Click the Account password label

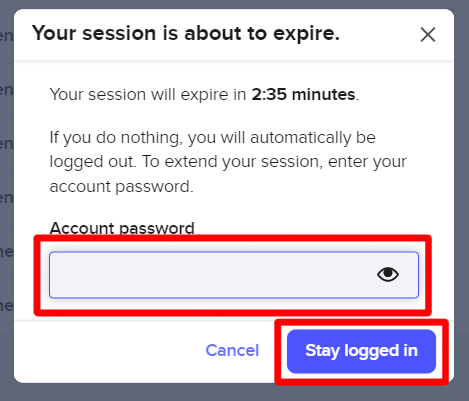tap(122, 228)
